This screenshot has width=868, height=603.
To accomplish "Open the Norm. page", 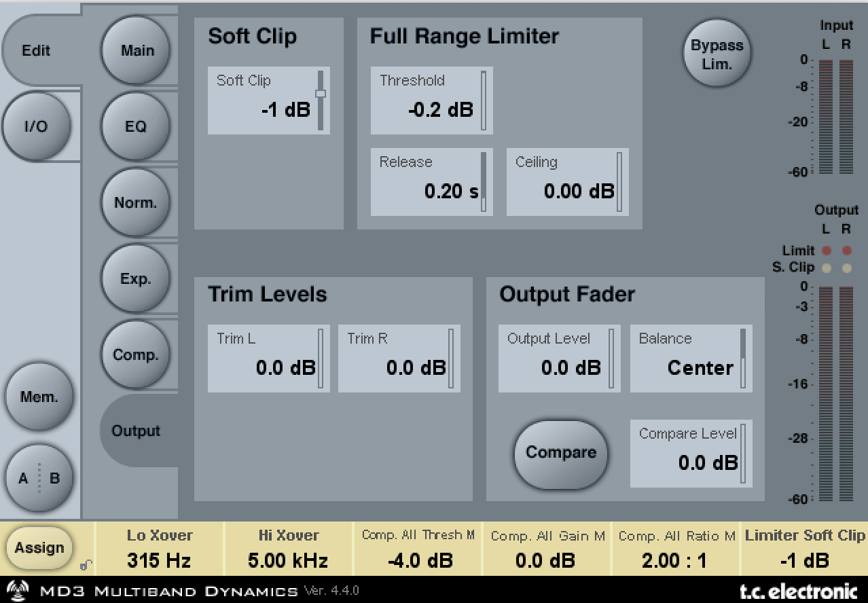I will click(x=136, y=202).
